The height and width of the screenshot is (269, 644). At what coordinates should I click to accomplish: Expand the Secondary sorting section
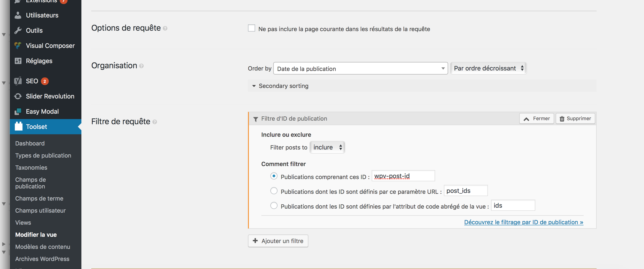tap(422, 86)
